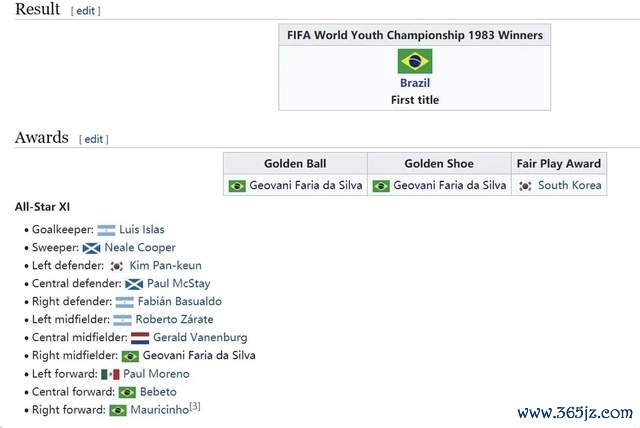Open the Fabián Basualdo link
This screenshot has height=428, width=640.
pos(180,302)
